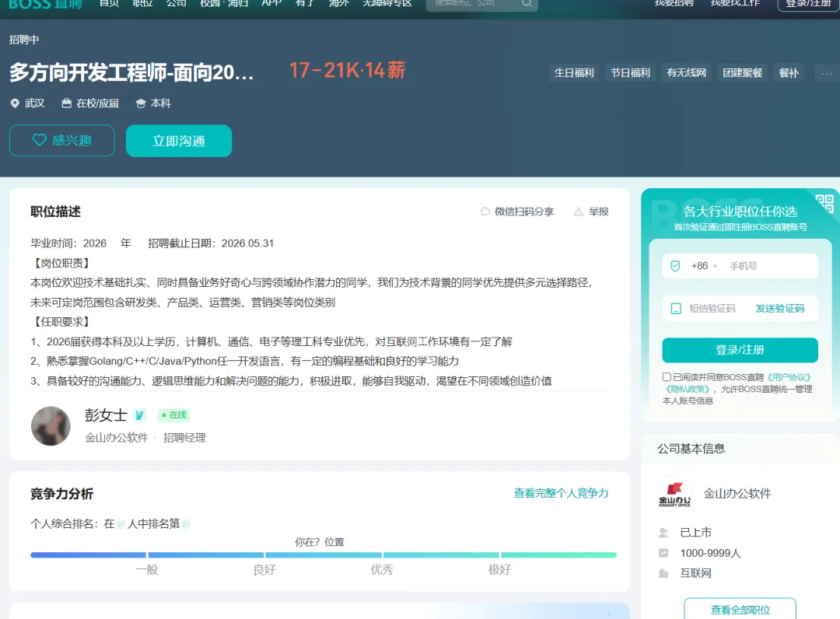Click 微信扫码分享 text link
The width and height of the screenshot is (840, 619).
coord(524,212)
